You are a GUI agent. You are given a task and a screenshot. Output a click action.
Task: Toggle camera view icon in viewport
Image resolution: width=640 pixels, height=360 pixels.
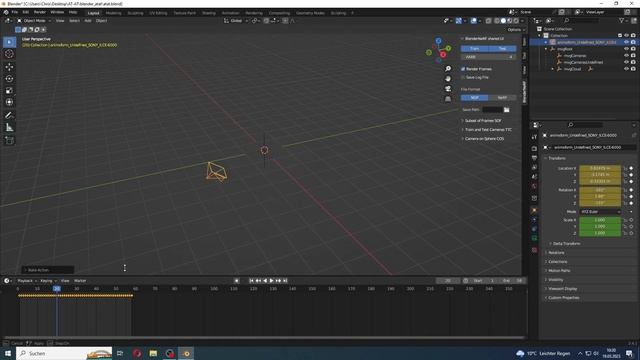point(448,89)
